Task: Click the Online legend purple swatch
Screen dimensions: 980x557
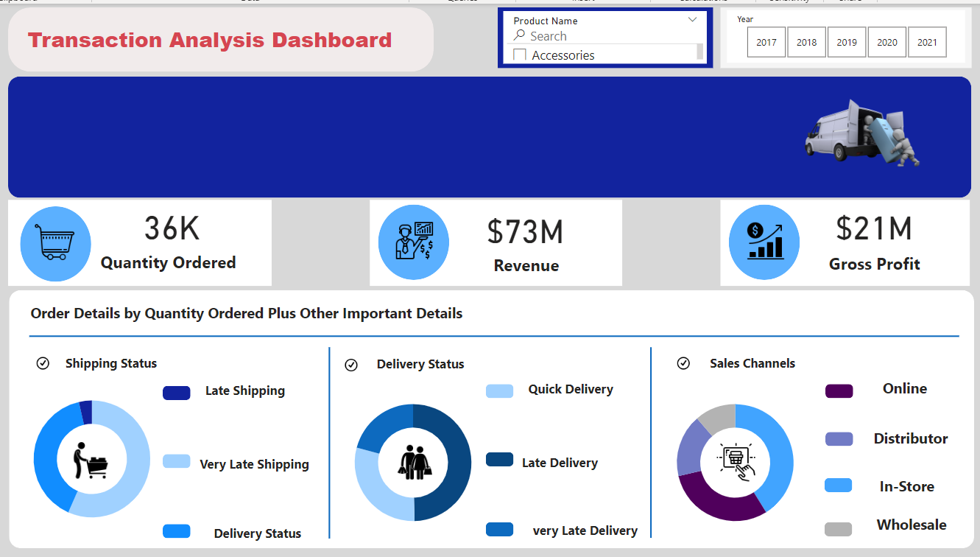Action: point(839,391)
